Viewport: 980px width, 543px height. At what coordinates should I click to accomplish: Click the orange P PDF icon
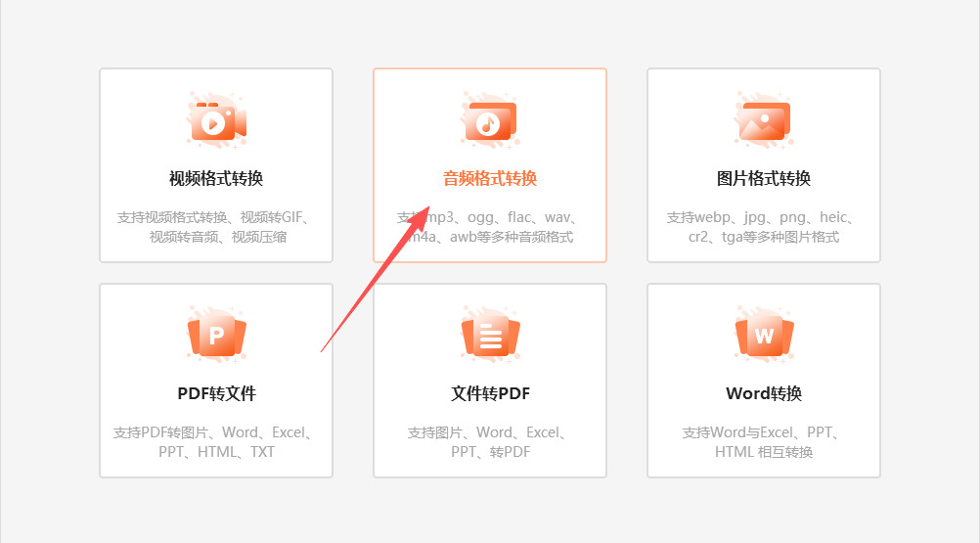(x=216, y=336)
